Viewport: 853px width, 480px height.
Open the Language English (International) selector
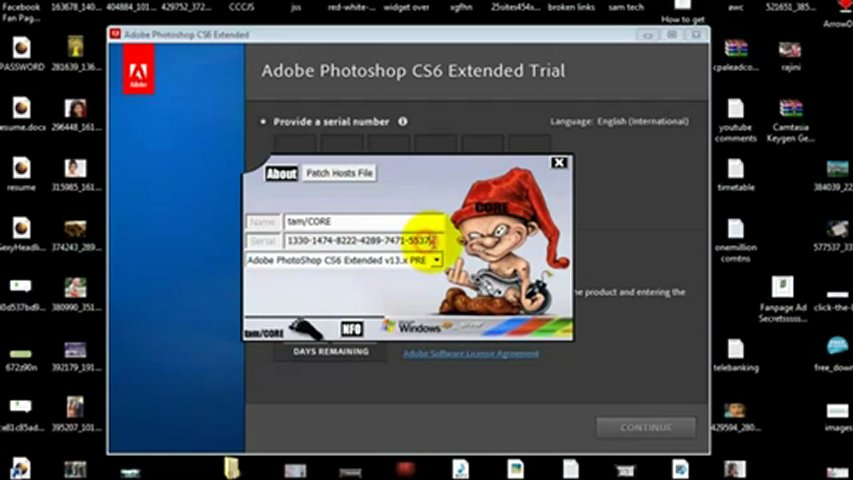click(x=619, y=121)
